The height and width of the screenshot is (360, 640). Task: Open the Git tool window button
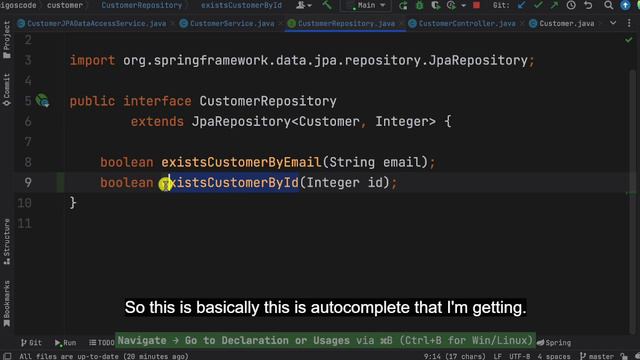click(x=31, y=342)
